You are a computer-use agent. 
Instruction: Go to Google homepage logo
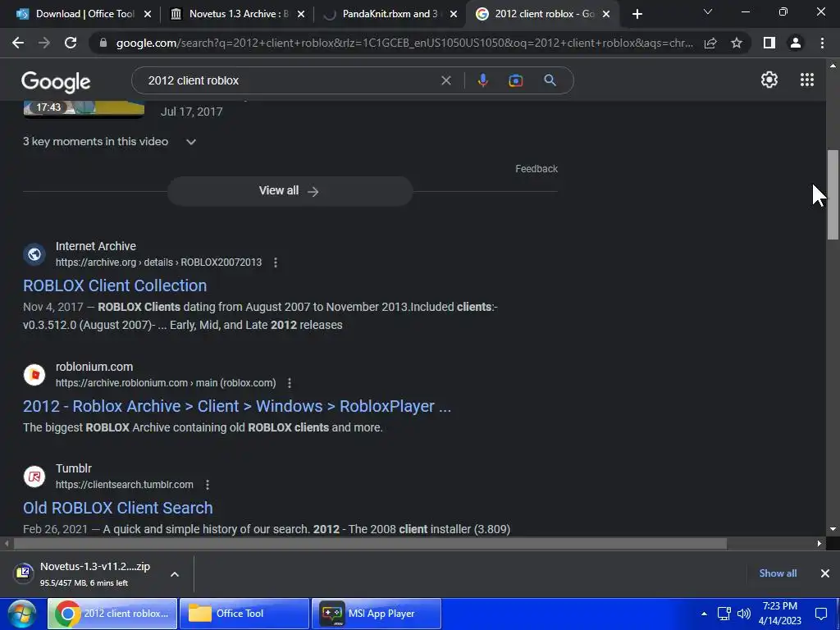tap(56, 81)
